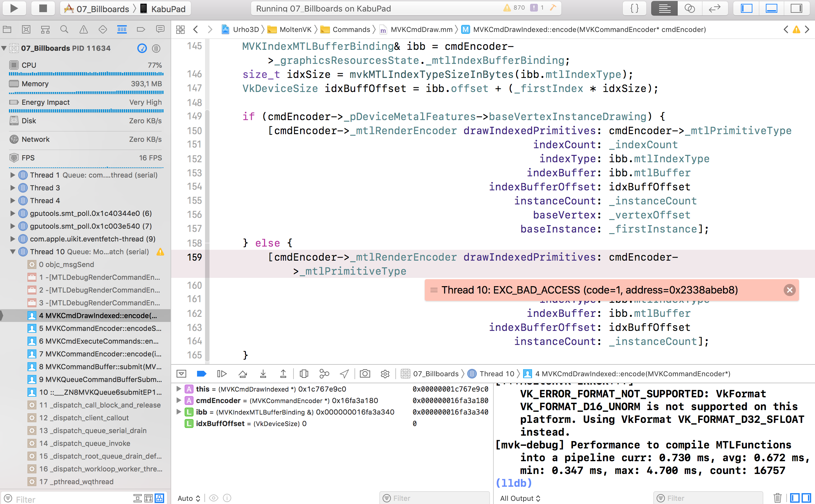Image resolution: width=815 pixels, height=504 pixels.
Task: Open the code snippet library braces icon
Action: click(x=635, y=8)
